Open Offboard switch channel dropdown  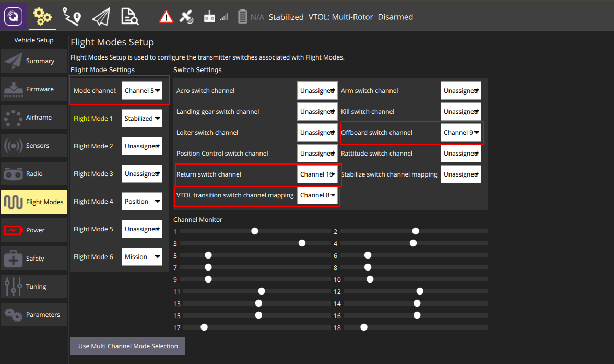461,133
